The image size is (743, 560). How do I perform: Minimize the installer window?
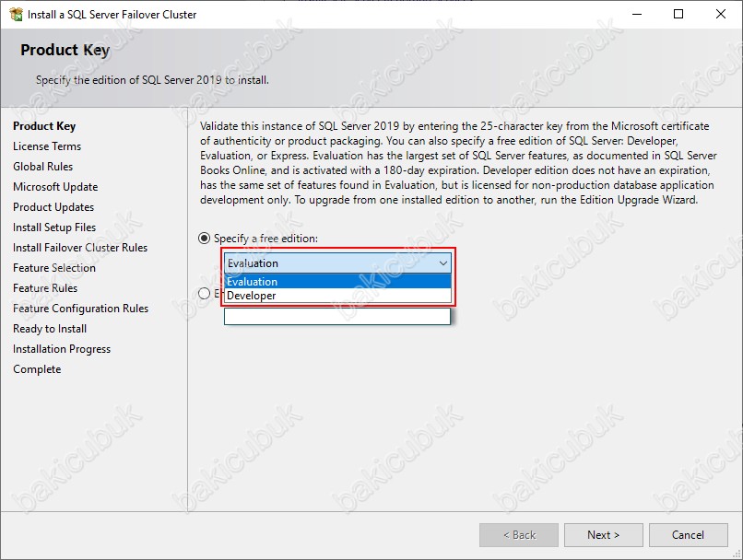point(637,14)
